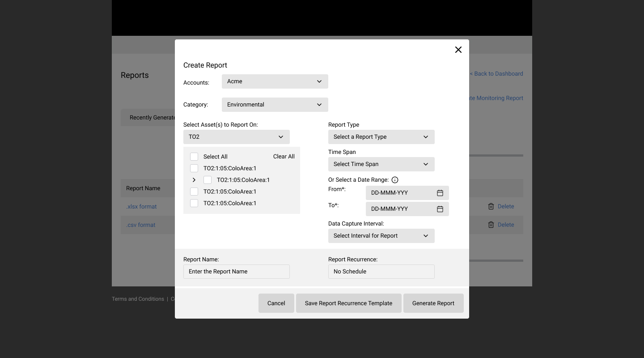Open the From date calendar picker
This screenshot has width=644, height=358.
(x=440, y=193)
